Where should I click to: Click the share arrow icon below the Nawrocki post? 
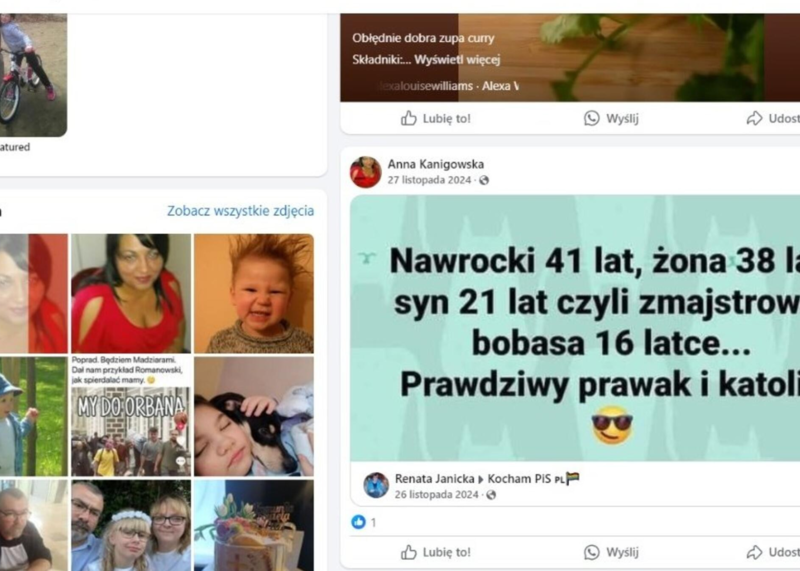[x=754, y=552]
